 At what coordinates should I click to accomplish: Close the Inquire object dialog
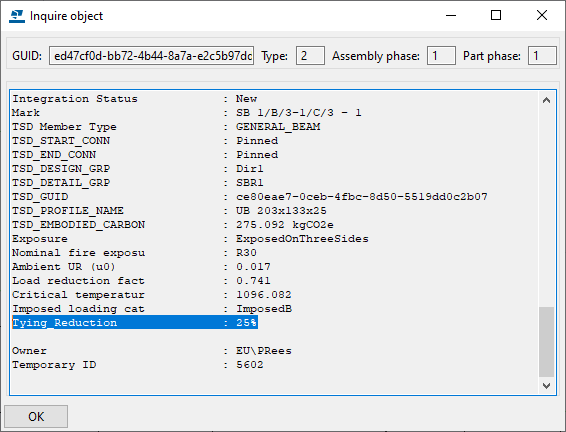click(542, 15)
